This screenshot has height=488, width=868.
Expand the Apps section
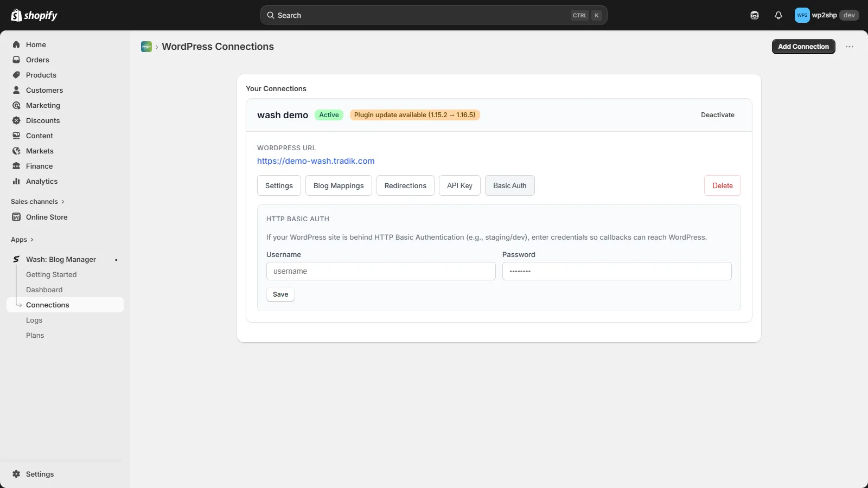click(x=22, y=239)
